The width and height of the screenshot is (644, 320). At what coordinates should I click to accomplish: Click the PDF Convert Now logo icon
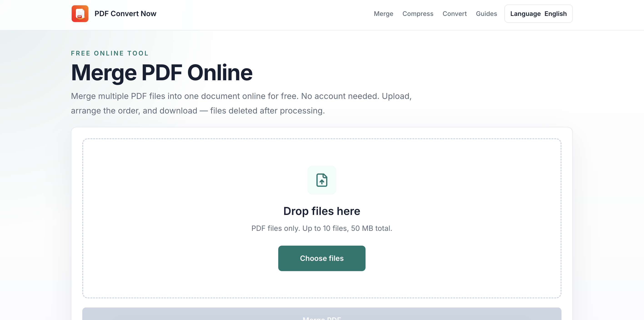80,13
